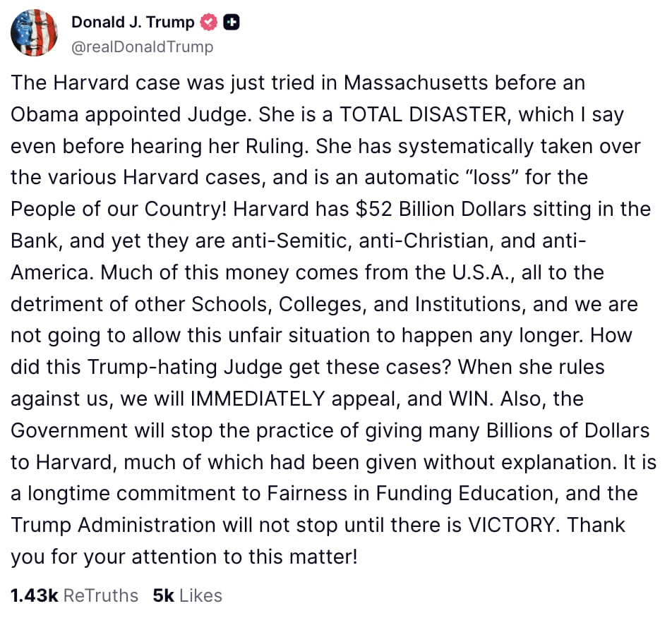View the 1.43k ReTruths number
The height and width of the screenshot is (618, 672).
[35, 595]
